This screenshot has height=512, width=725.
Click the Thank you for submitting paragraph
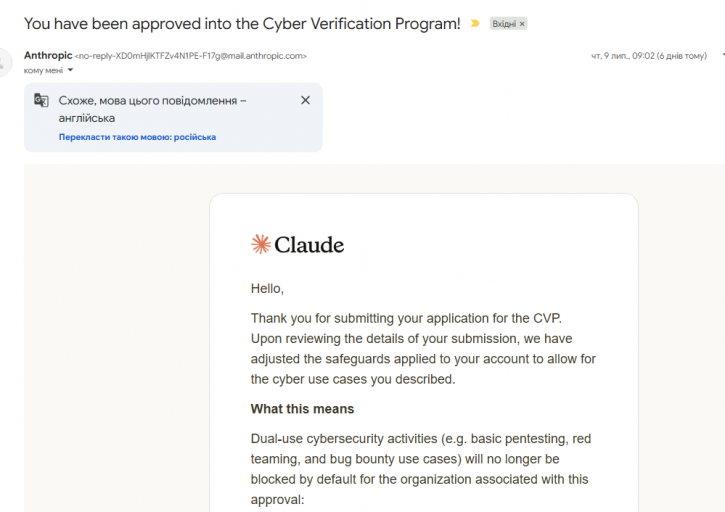point(423,349)
